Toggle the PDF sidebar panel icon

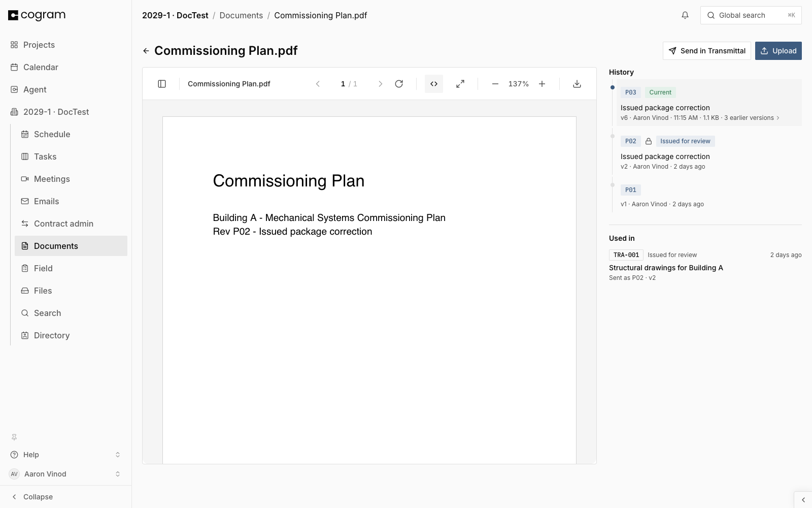162,84
